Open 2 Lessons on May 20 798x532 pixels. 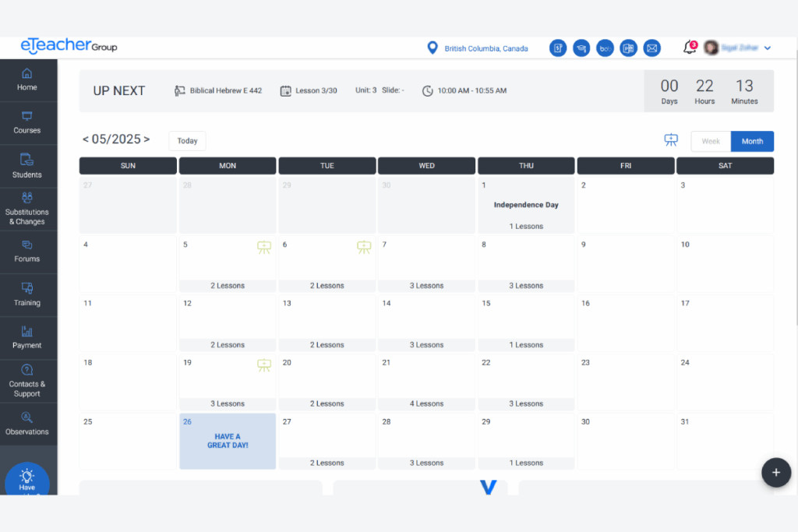tap(327, 403)
